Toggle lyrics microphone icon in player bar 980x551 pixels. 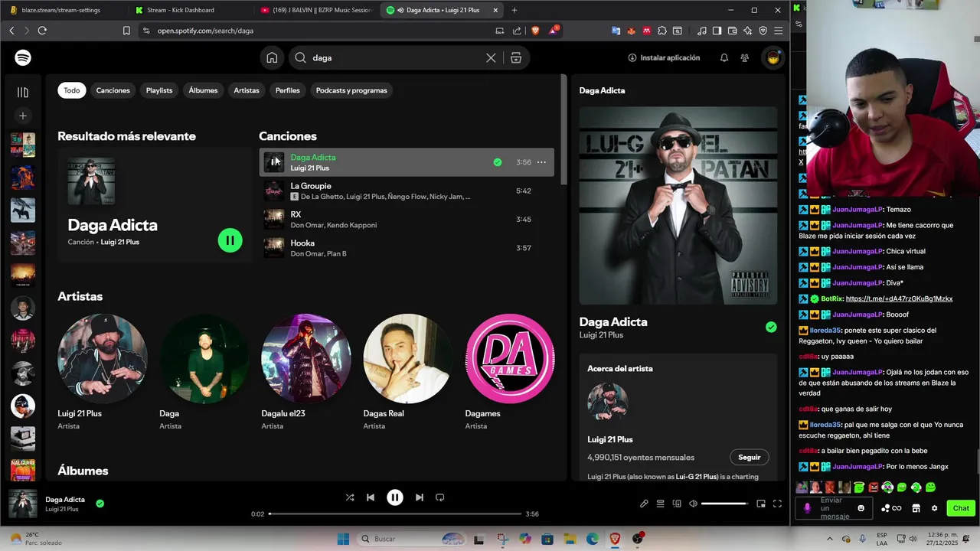coord(644,504)
